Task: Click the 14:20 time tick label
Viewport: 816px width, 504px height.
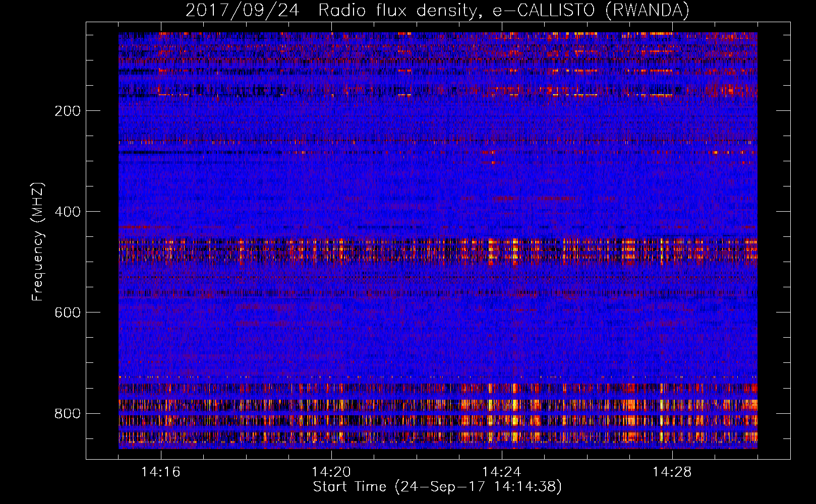Action: pos(331,472)
